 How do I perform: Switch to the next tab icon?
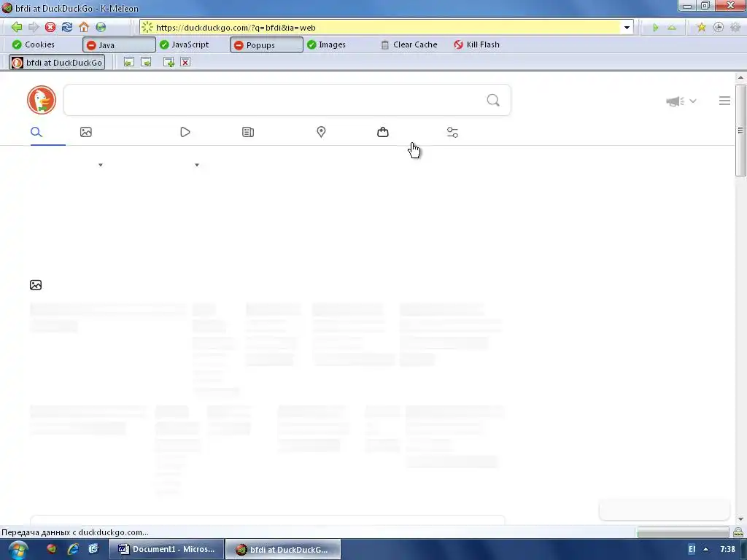(146, 63)
